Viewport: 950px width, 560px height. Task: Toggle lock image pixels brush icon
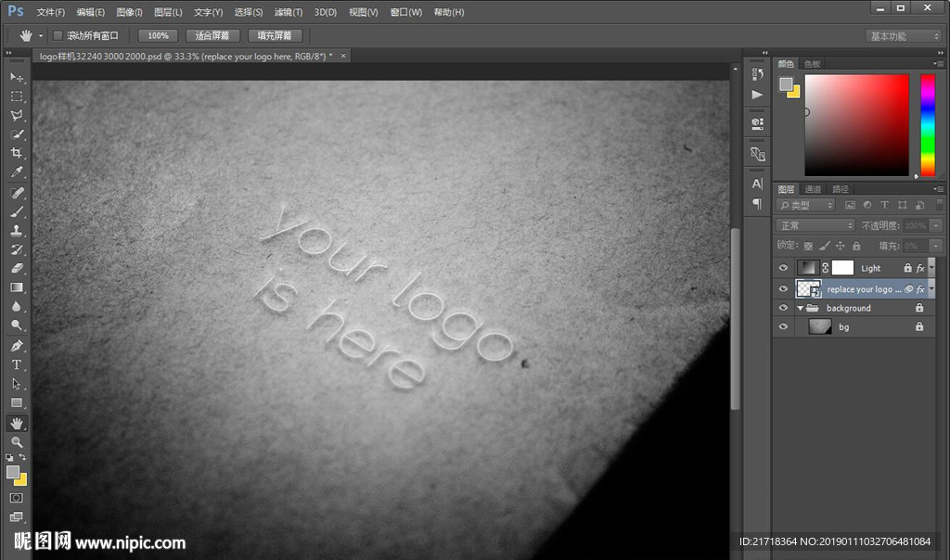pos(824,246)
